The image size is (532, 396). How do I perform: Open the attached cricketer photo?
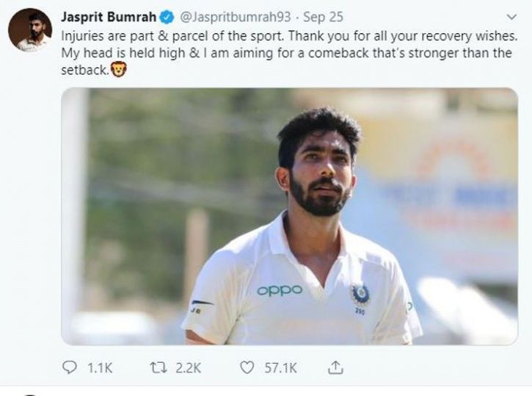tap(289, 216)
